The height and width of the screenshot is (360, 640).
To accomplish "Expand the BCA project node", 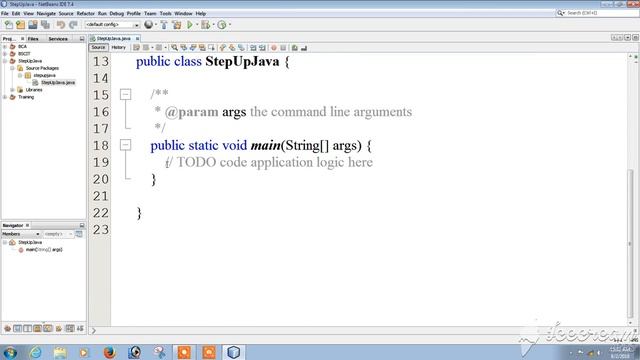I will pos(5,47).
